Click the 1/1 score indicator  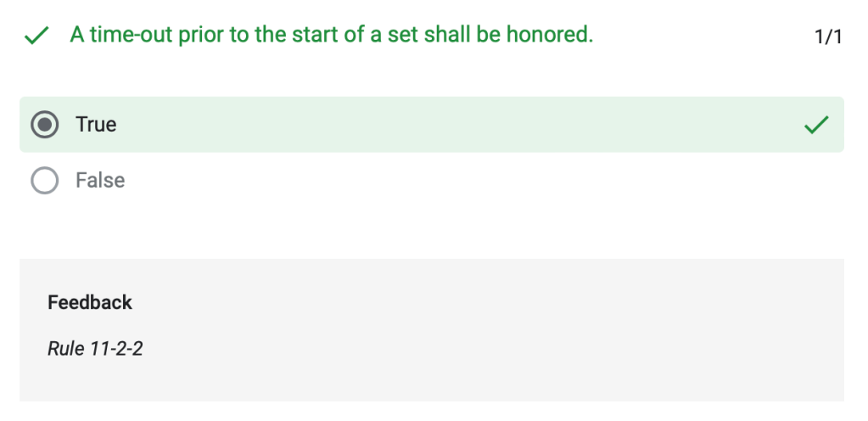(x=827, y=36)
